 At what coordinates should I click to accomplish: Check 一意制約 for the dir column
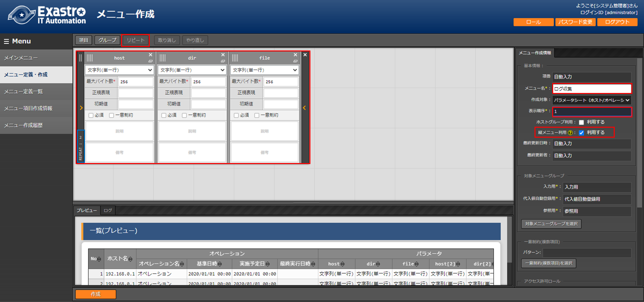[184, 115]
